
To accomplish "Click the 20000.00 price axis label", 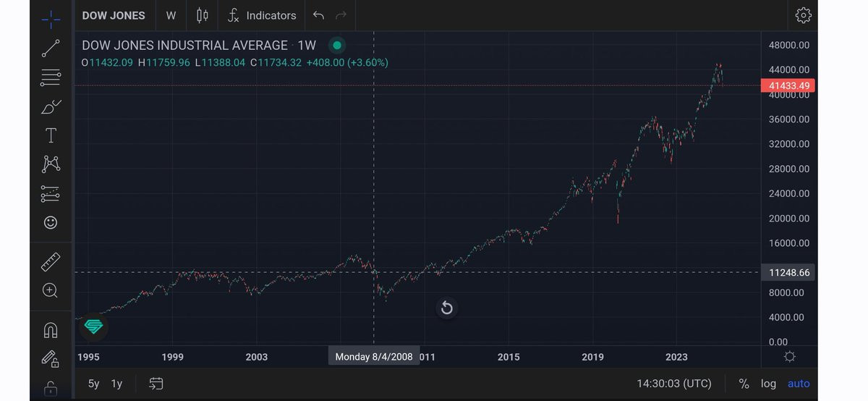I will point(788,218).
